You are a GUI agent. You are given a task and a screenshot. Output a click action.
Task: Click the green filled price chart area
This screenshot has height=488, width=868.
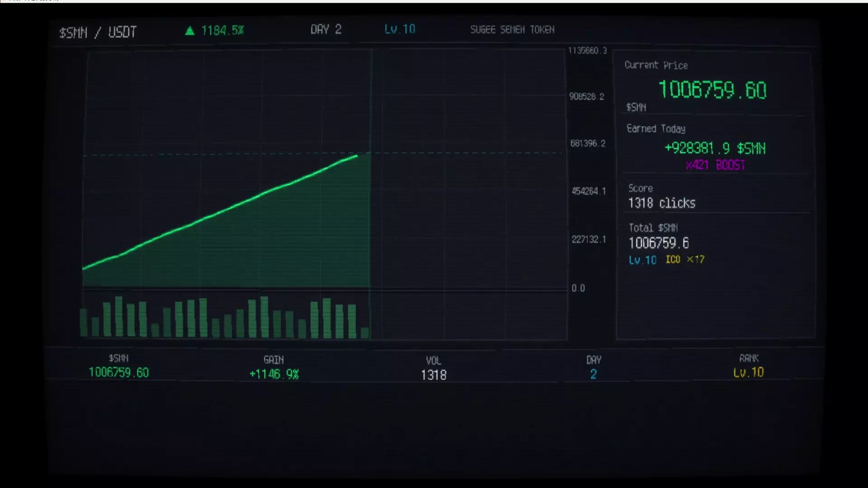[271, 244]
